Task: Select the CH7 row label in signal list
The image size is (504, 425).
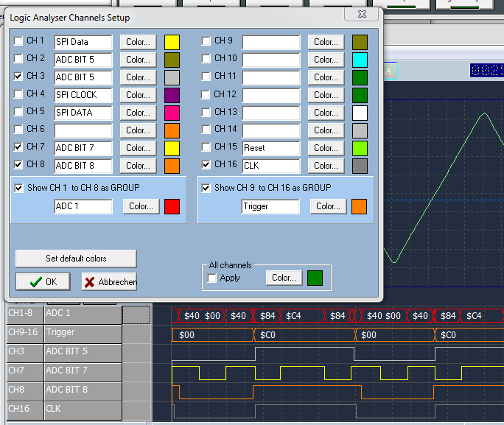Action: 25,372
